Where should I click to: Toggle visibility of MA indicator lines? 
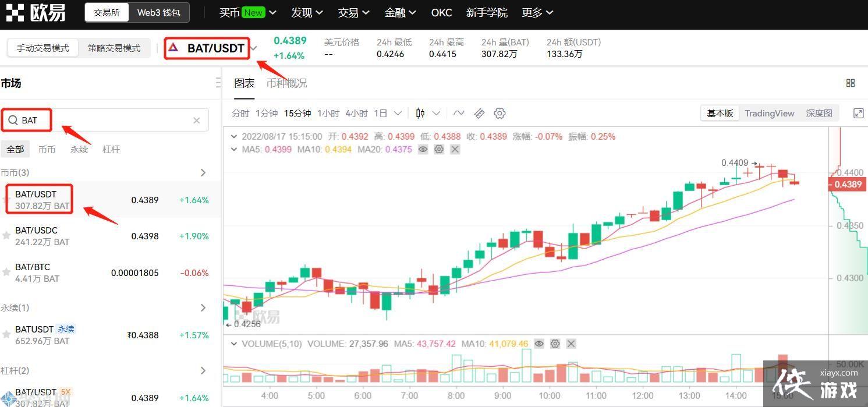(x=423, y=150)
